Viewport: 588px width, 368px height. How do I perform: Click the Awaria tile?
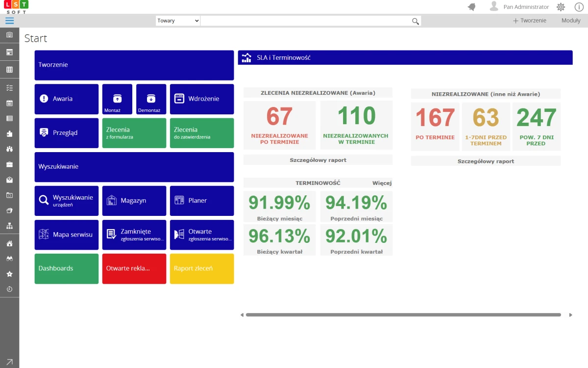66,99
